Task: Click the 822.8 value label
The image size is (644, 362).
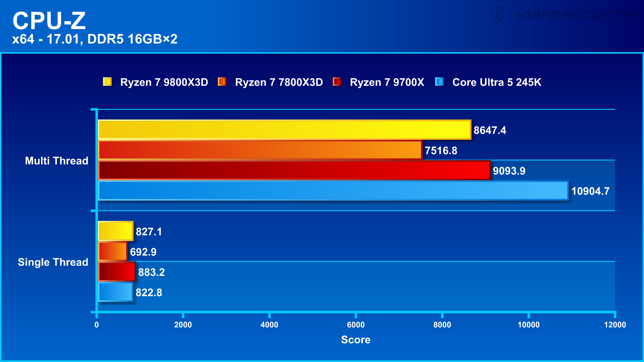Action: point(149,293)
